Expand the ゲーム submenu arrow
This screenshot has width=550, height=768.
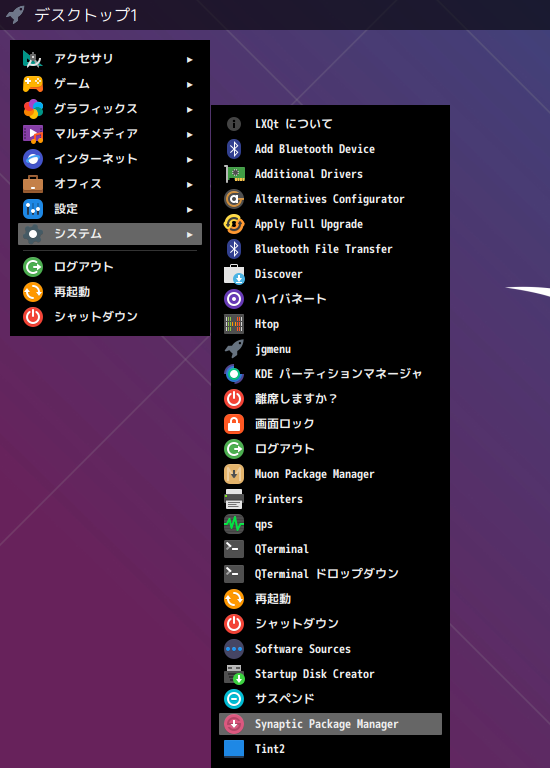pyautogui.click(x=190, y=84)
